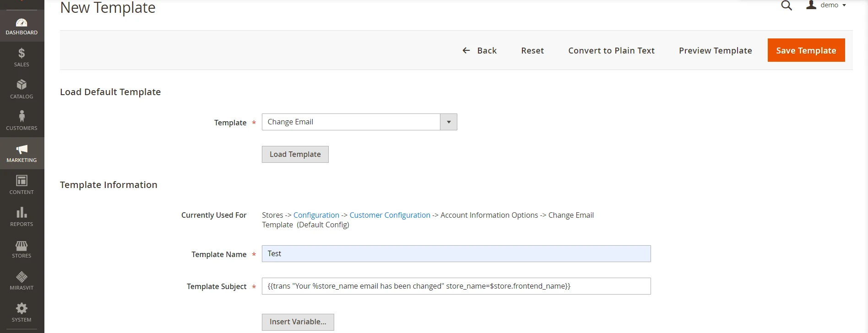
Task: Click the Back text label
Action: [x=487, y=50]
